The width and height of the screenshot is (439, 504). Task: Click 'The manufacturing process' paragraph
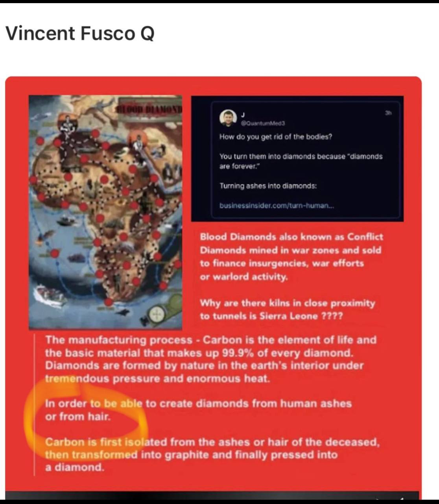(x=211, y=359)
